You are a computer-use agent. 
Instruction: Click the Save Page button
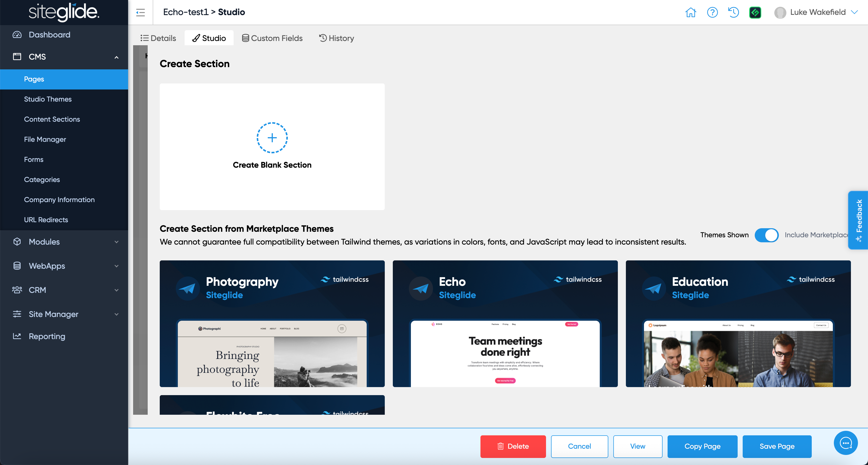pyautogui.click(x=777, y=446)
